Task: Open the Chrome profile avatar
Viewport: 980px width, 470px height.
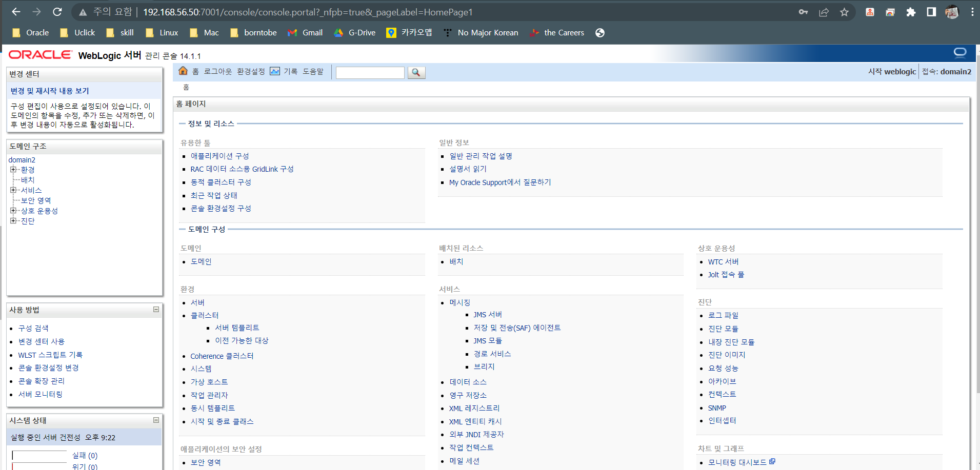Action: click(952, 12)
